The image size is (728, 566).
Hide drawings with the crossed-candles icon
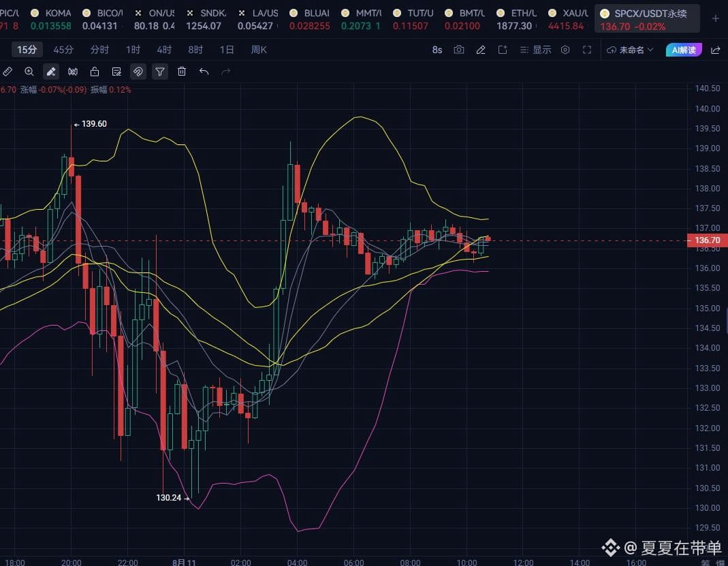point(73,72)
